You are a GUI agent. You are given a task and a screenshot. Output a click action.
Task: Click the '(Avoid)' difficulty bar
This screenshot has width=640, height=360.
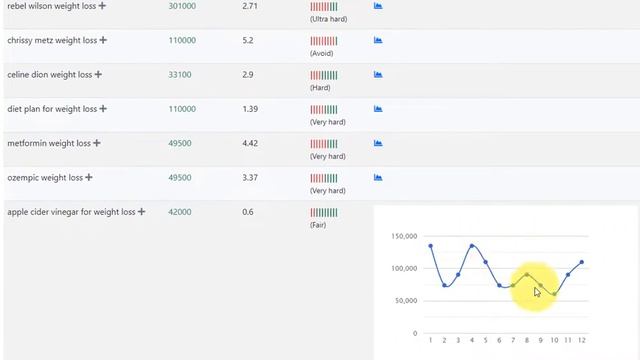pos(324,41)
